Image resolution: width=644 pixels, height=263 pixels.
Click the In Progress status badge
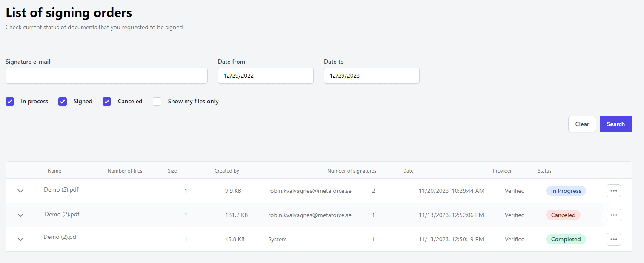[566, 191]
